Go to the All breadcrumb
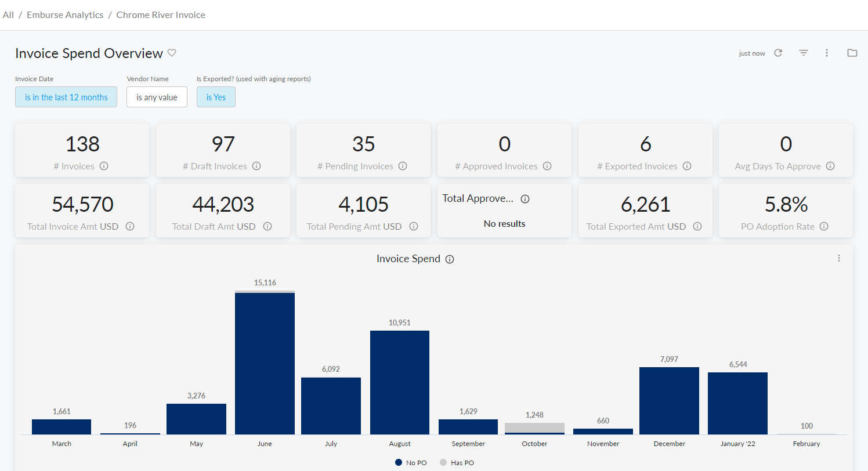Image resolution: width=868 pixels, height=471 pixels. tap(8, 15)
